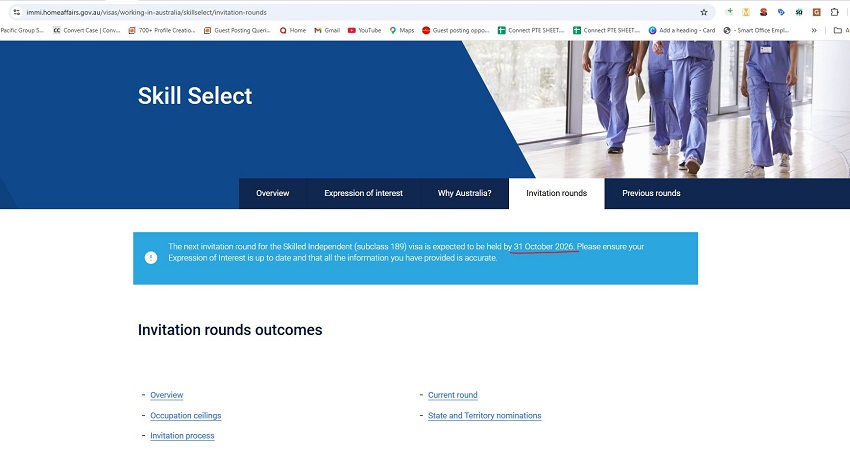Click the SQ extension icon
Screen dimensions: 850x460
coord(799,12)
